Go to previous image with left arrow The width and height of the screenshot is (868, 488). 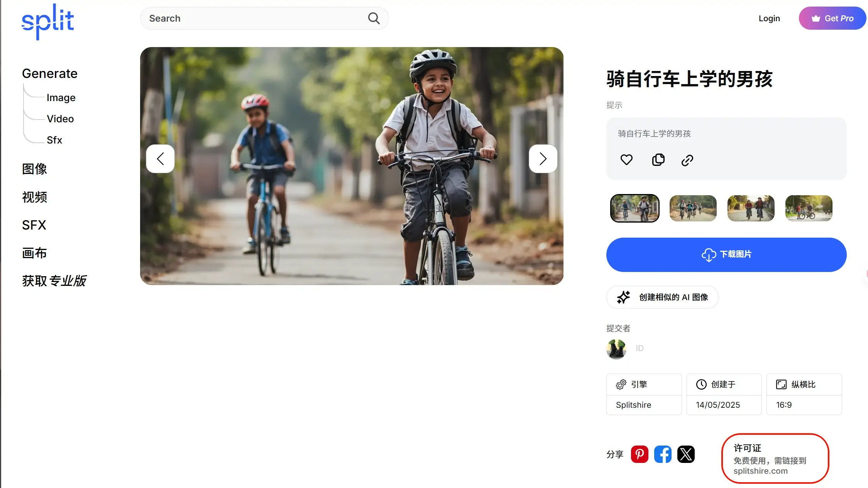(160, 159)
